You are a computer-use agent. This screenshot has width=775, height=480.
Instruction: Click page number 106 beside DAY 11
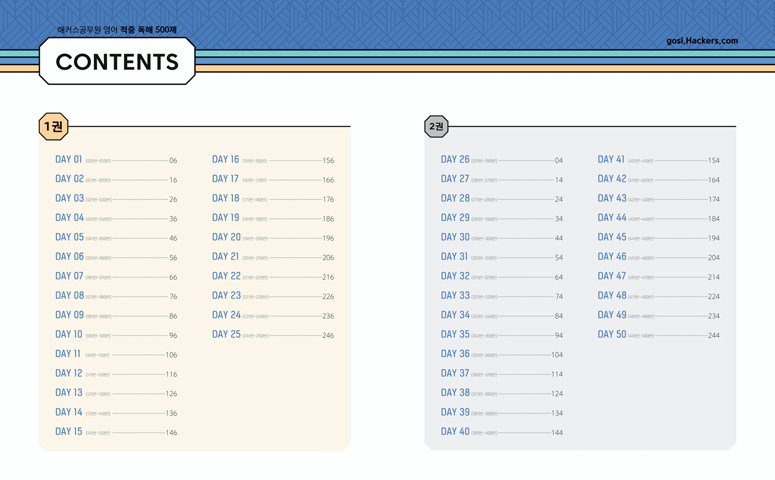click(171, 355)
